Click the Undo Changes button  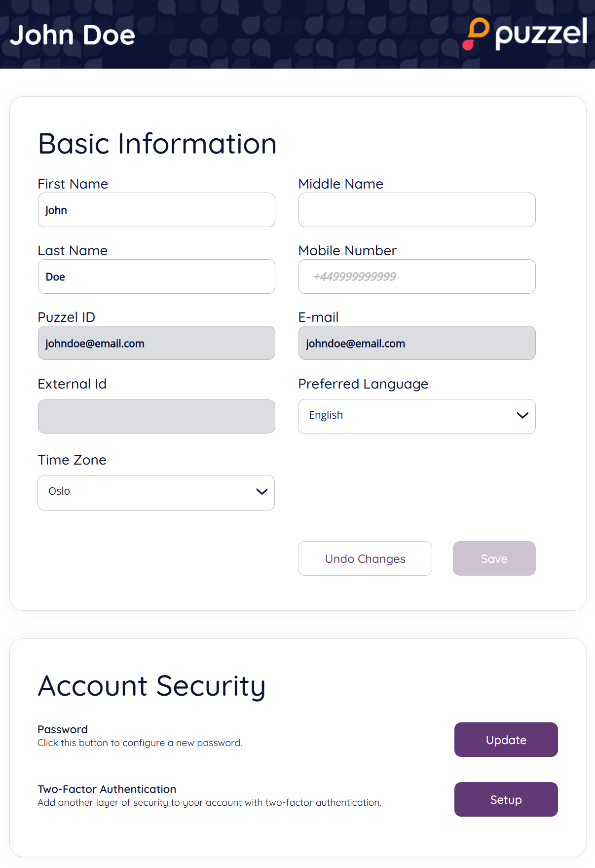pos(365,558)
